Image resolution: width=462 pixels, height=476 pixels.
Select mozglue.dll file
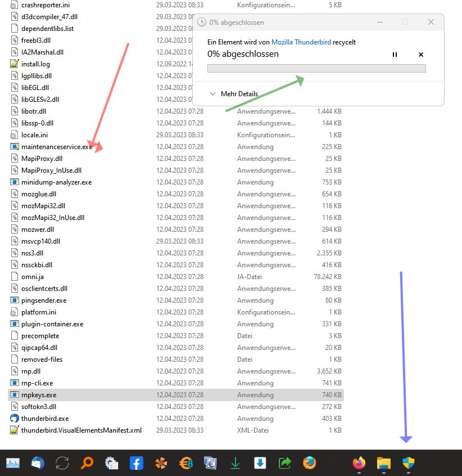39,194
